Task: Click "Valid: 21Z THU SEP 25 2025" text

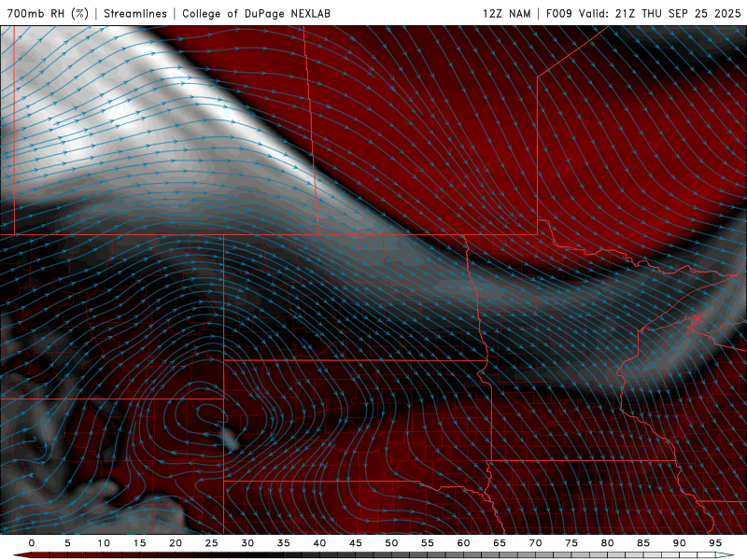Action: [x=660, y=13]
